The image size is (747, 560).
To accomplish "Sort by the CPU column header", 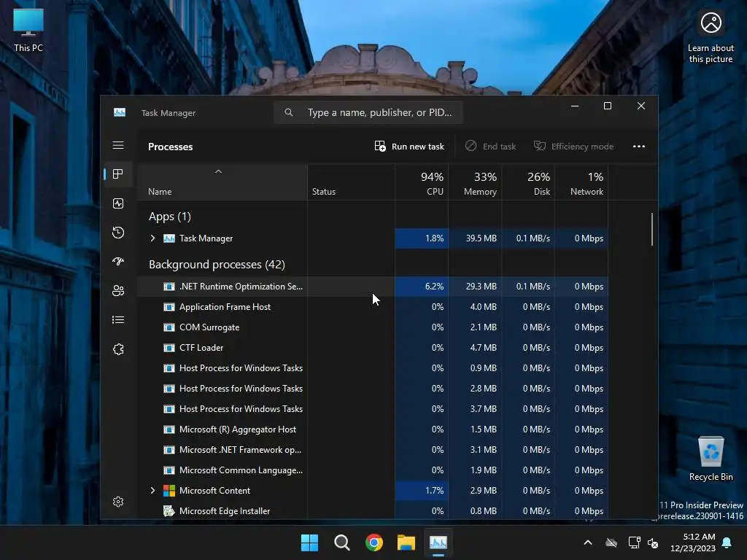I will coord(422,183).
